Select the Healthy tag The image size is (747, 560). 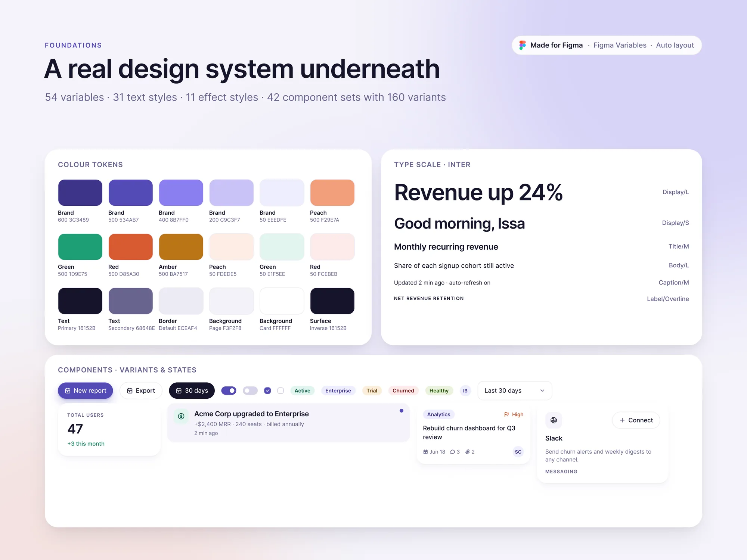click(x=439, y=391)
